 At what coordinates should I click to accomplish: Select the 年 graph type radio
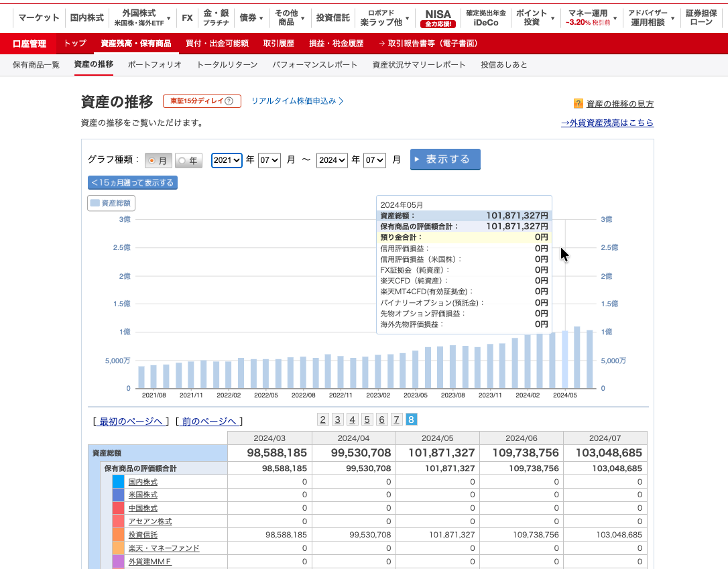(188, 161)
